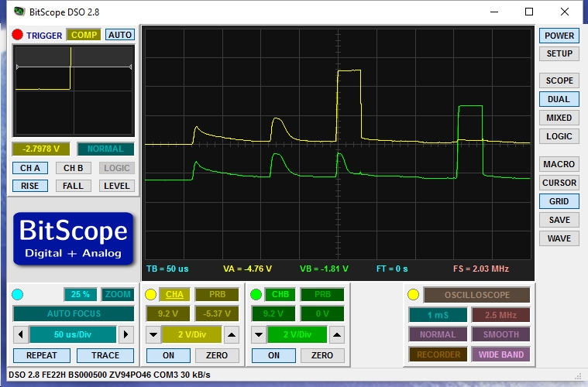Image resolution: width=588 pixels, height=387 pixels.
Task: Switch to DUAL display mode
Action: click(559, 99)
